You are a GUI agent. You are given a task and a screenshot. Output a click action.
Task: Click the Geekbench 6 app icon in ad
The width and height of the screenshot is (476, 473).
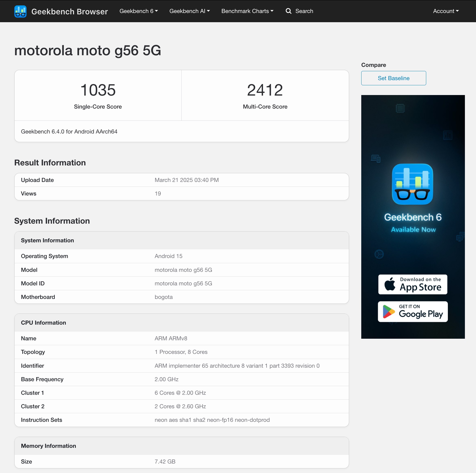coord(412,184)
